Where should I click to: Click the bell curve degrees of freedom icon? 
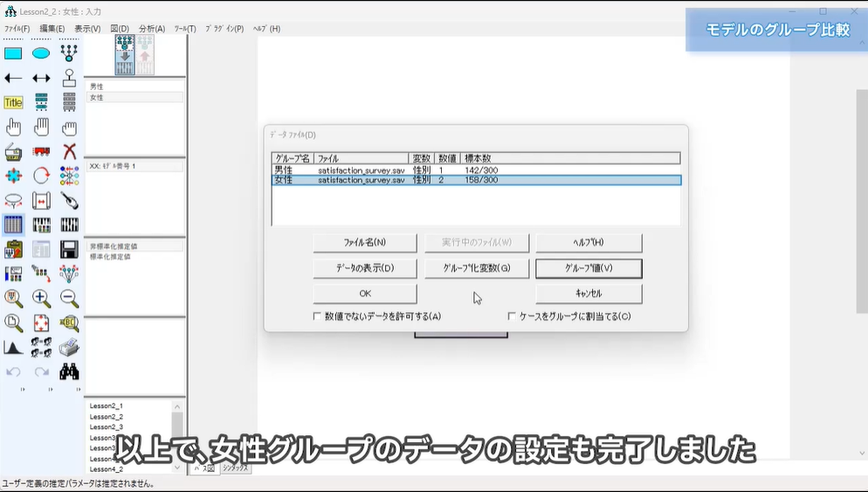(13, 348)
